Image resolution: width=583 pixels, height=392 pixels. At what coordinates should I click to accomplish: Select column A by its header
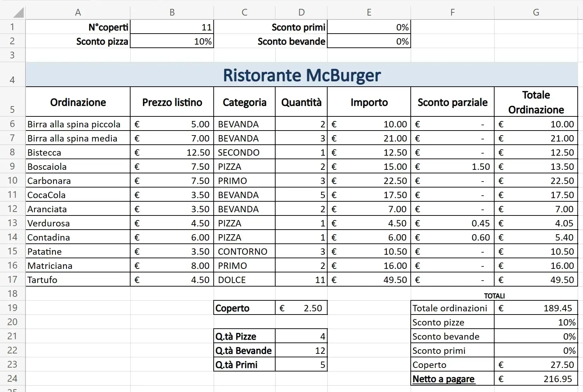pyautogui.click(x=78, y=12)
